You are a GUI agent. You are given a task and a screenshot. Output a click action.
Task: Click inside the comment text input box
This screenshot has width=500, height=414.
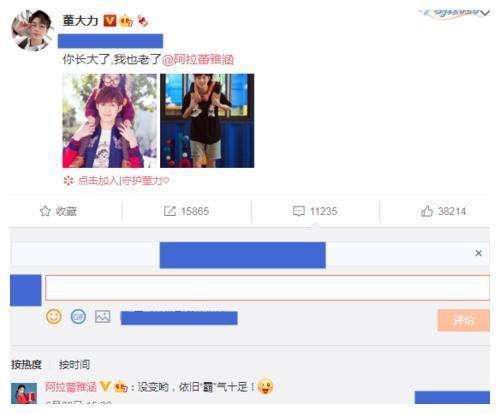point(267,288)
